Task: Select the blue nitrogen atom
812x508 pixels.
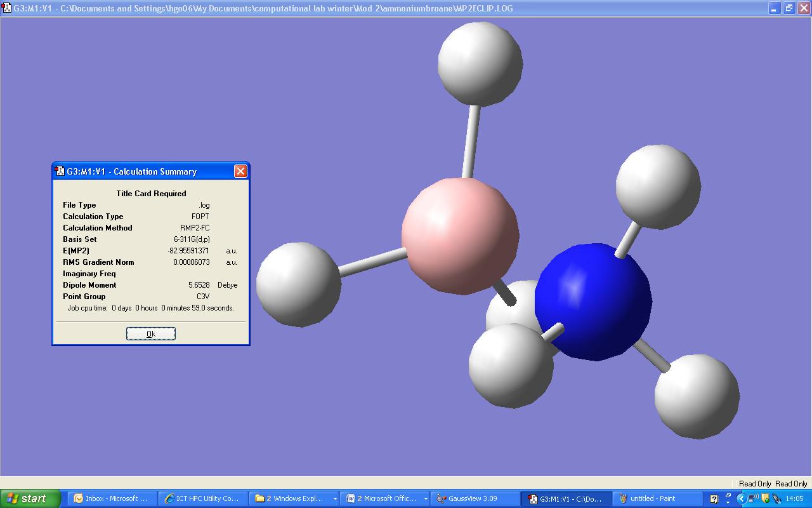Action: click(x=593, y=302)
